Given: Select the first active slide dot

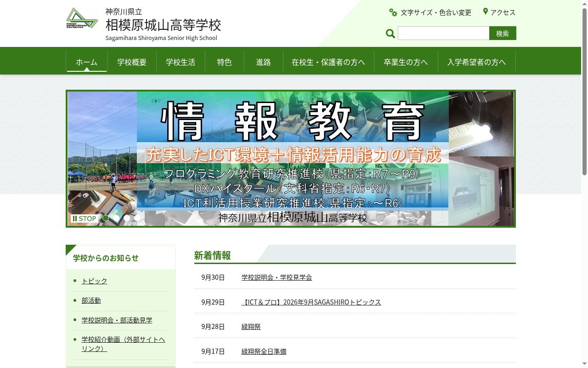Looking at the screenshot, I should point(106,218).
